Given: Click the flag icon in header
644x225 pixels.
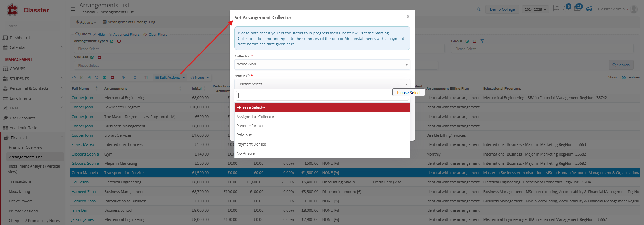Looking at the screenshot, I should (555, 9).
